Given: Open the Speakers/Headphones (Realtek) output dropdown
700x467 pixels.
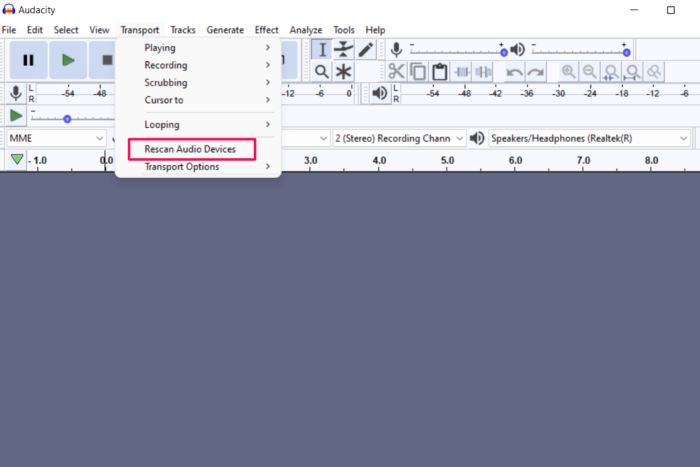Looking at the screenshot, I should [x=589, y=138].
